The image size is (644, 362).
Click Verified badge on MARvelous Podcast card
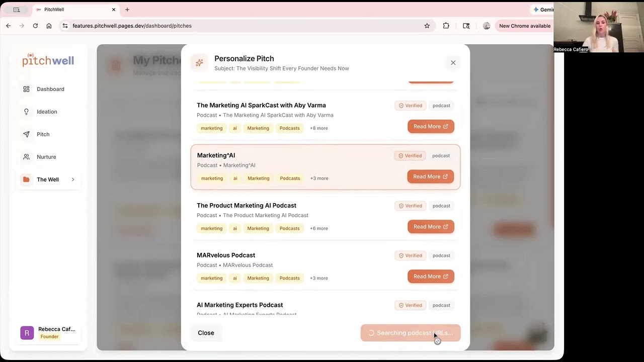[x=411, y=255]
